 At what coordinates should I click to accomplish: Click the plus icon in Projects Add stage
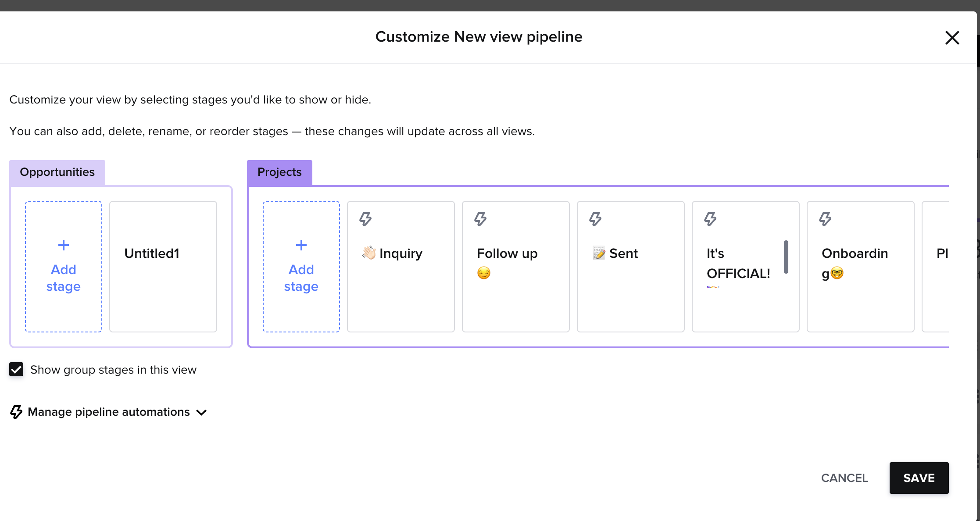click(301, 245)
